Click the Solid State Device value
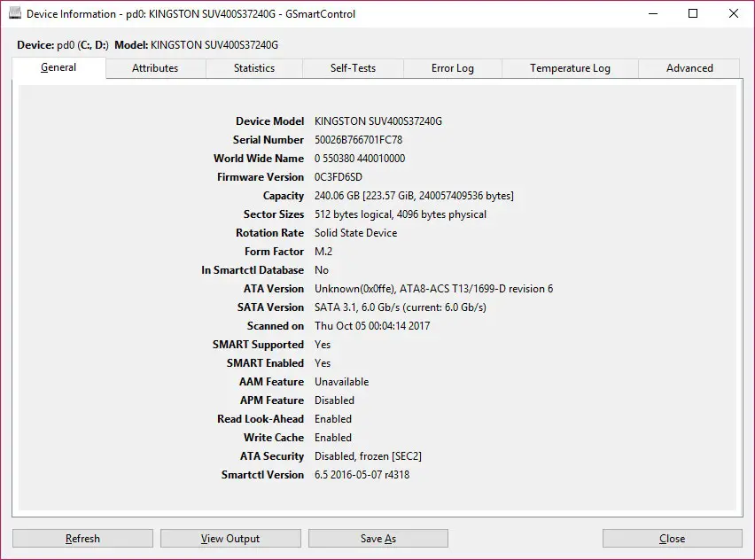 pyautogui.click(x=356, y=233)
